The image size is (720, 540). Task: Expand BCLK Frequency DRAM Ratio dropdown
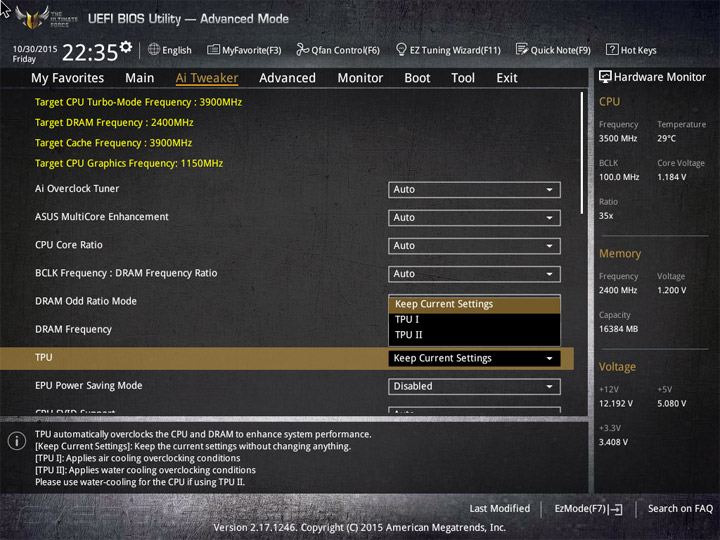[x=474, y=274]
